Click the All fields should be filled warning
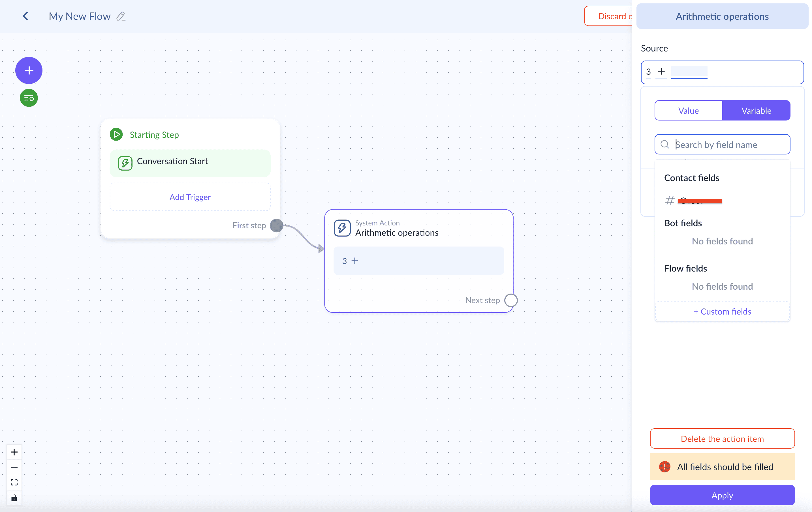Image resolution: width=812 pixels, height=512 pixels. coord(722,467)
